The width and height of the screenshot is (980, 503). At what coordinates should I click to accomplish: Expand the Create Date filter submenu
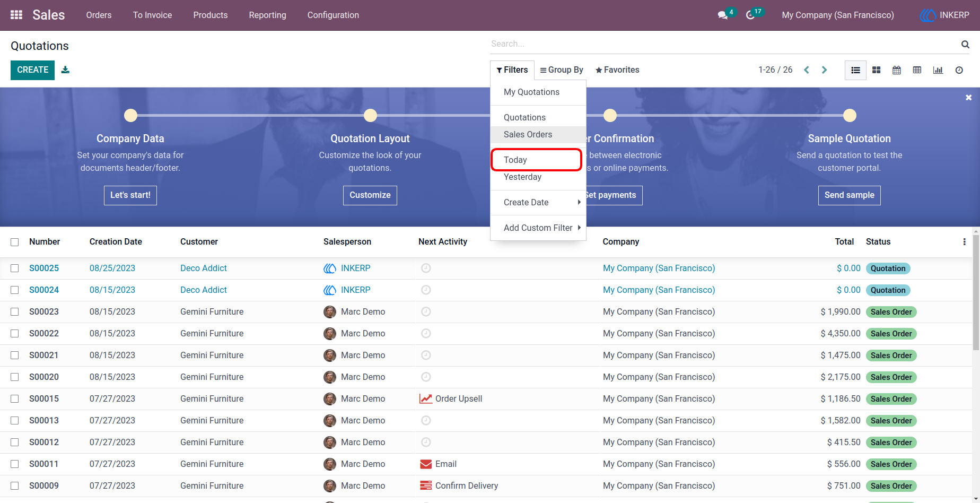538,202
